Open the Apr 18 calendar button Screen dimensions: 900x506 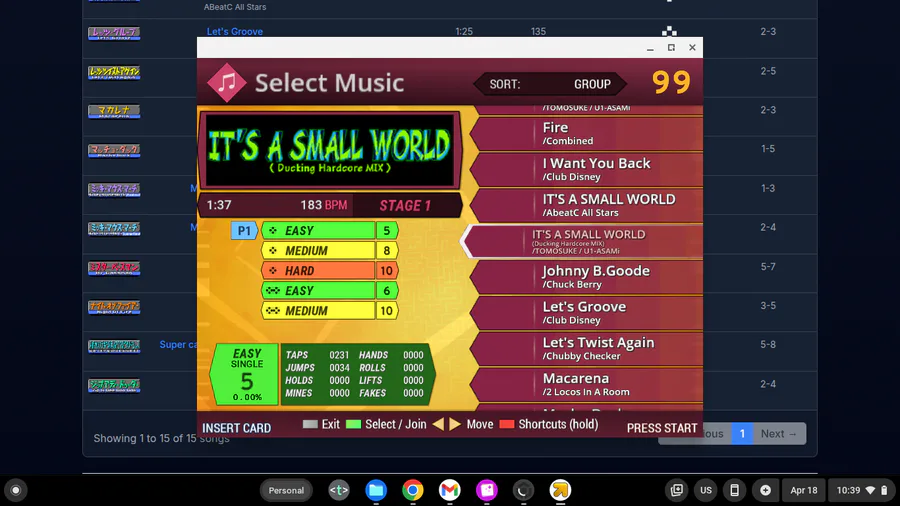tap(804, 490)
